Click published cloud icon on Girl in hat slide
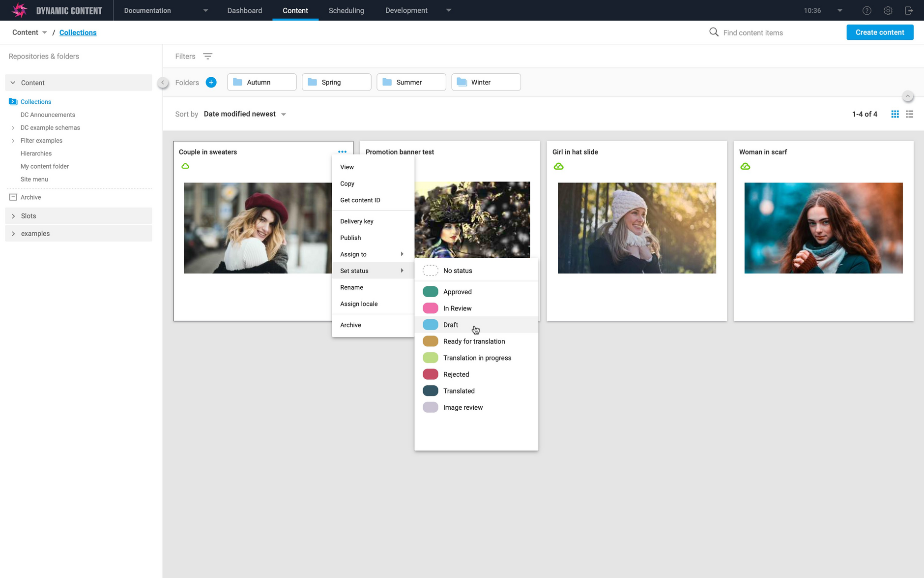924x578 pixels. 559,166
